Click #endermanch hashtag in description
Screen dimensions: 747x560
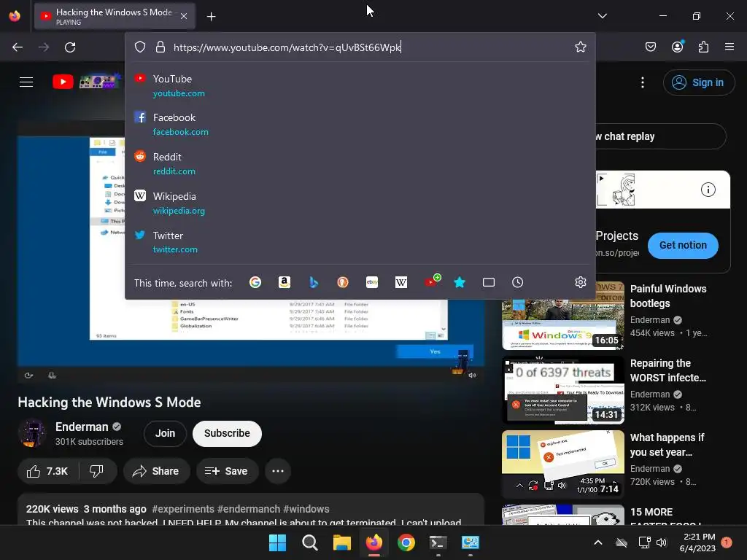point(248,509)
